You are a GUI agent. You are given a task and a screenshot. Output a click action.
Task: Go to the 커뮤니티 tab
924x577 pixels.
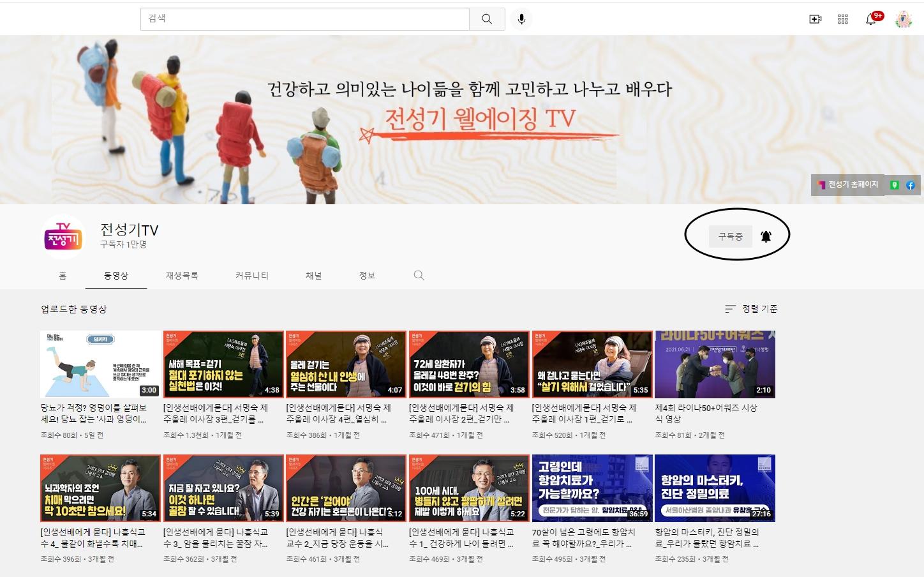252,276
